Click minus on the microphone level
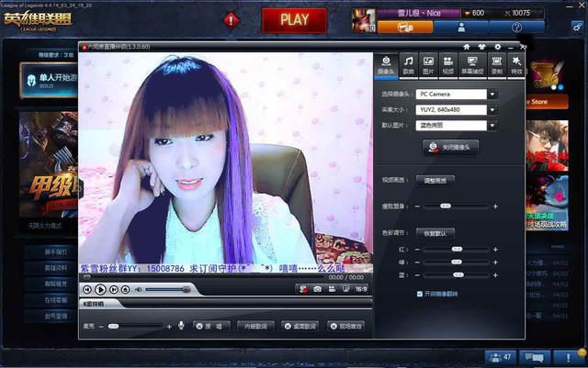 pyautogui.click(x=101, y=327)
